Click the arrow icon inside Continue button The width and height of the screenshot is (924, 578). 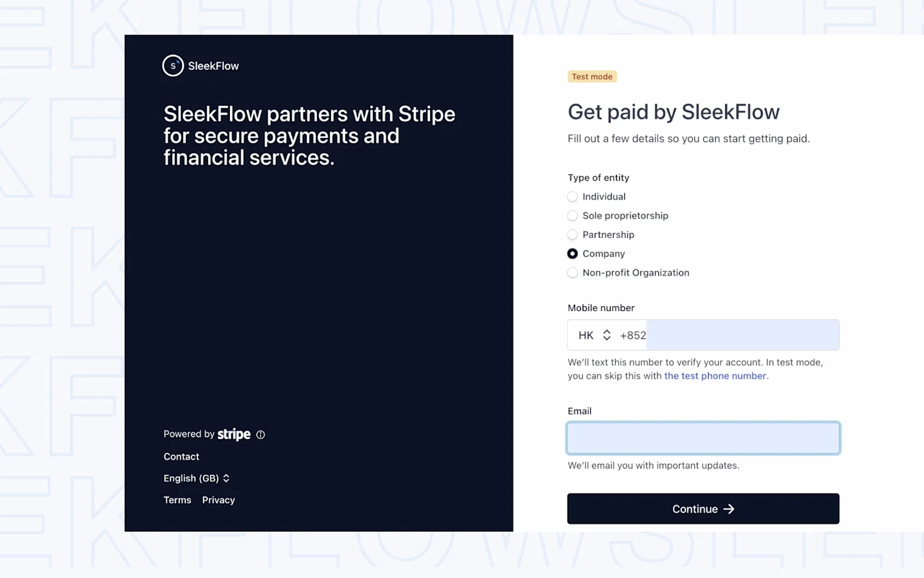tap(729, 509)
